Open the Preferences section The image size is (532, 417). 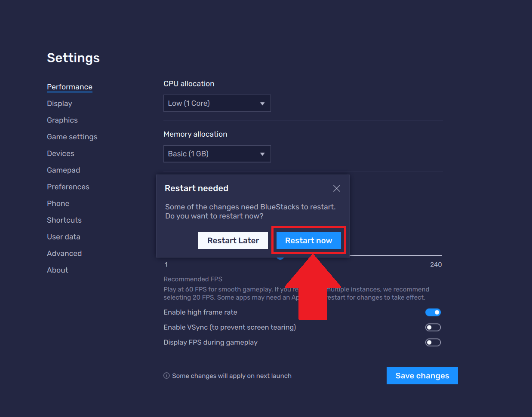coord(68,187)
